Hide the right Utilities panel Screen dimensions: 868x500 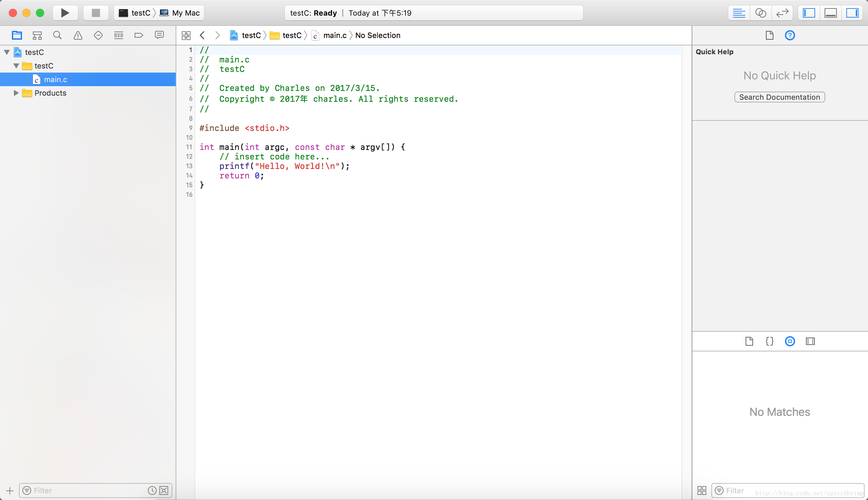pyautogui.click(x=852, y=13)
